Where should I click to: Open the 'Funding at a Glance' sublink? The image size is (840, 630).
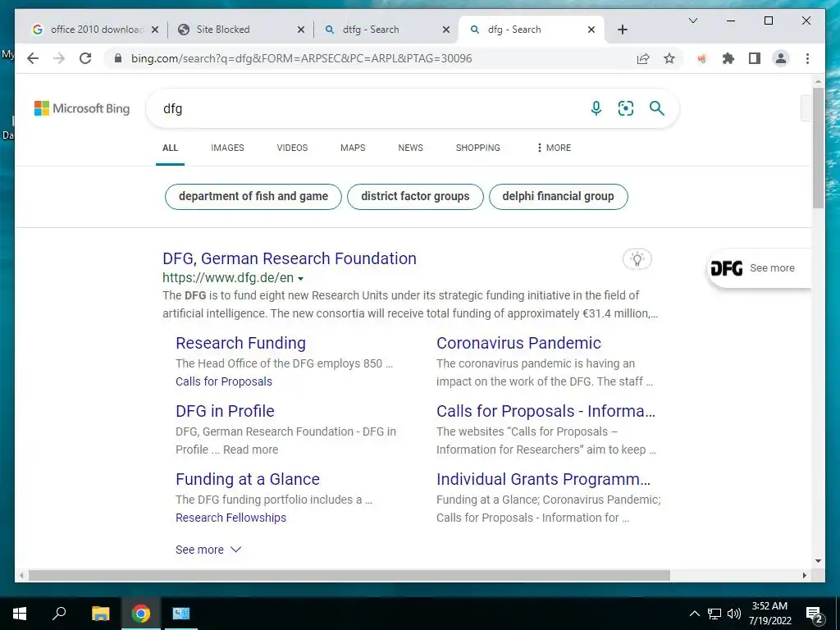[x=248, y=479]
